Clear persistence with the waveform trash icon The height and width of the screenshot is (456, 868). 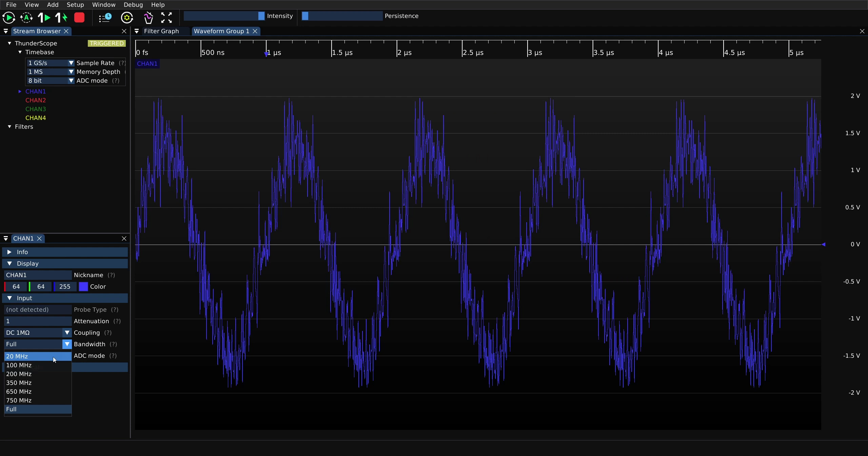(x=148, y=18)
